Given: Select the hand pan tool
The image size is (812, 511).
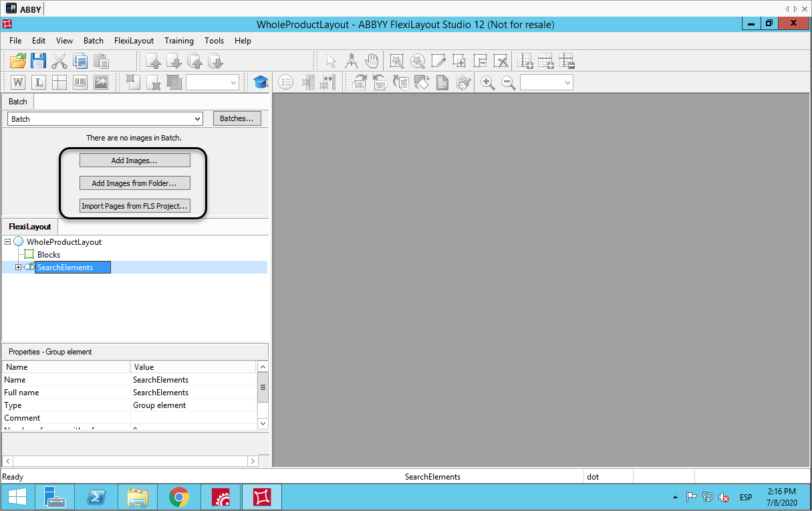Looking at the screenshot, I should (x=372, y=61).
